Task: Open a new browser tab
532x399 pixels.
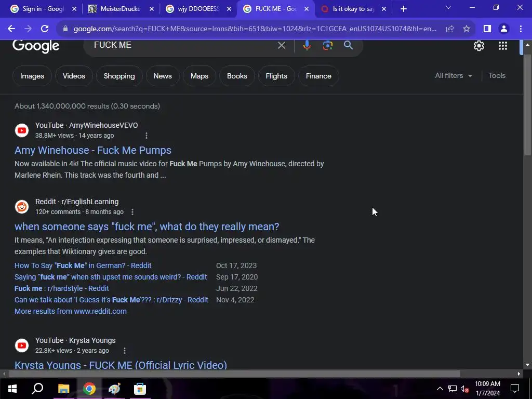Action: (403, 9)
